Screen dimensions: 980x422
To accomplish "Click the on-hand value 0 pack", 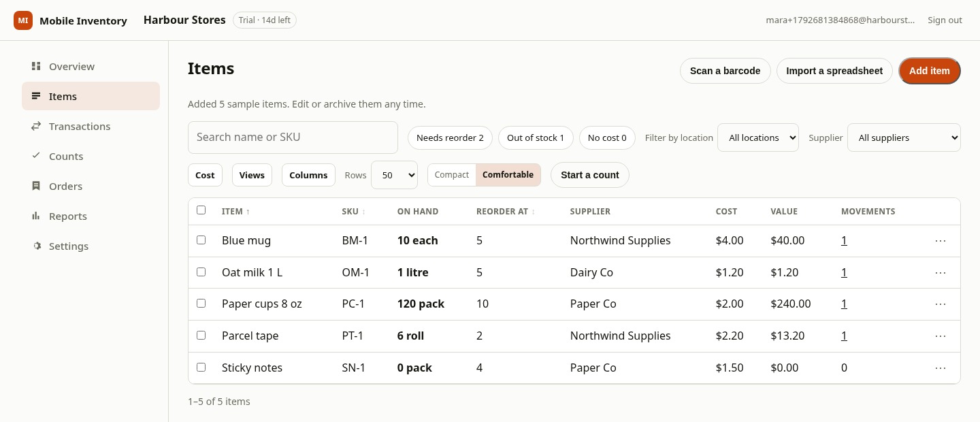I will point(414,368).
